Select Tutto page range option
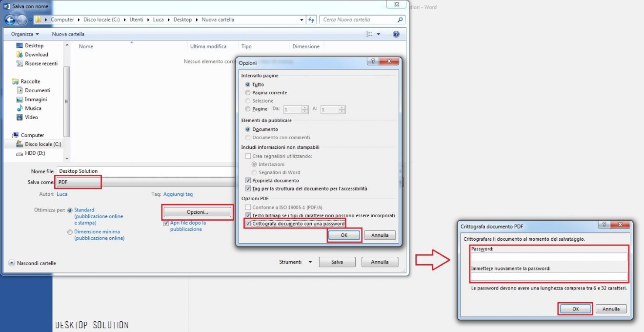 tap(248, 84)
